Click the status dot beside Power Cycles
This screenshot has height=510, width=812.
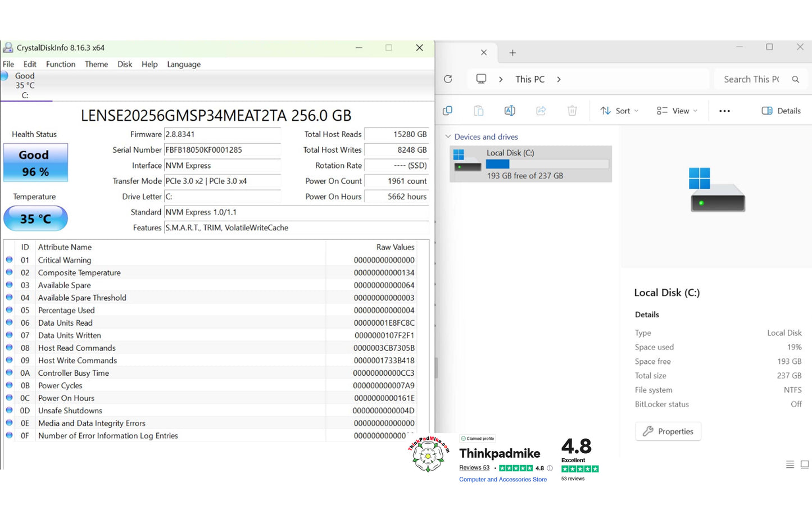9,385
